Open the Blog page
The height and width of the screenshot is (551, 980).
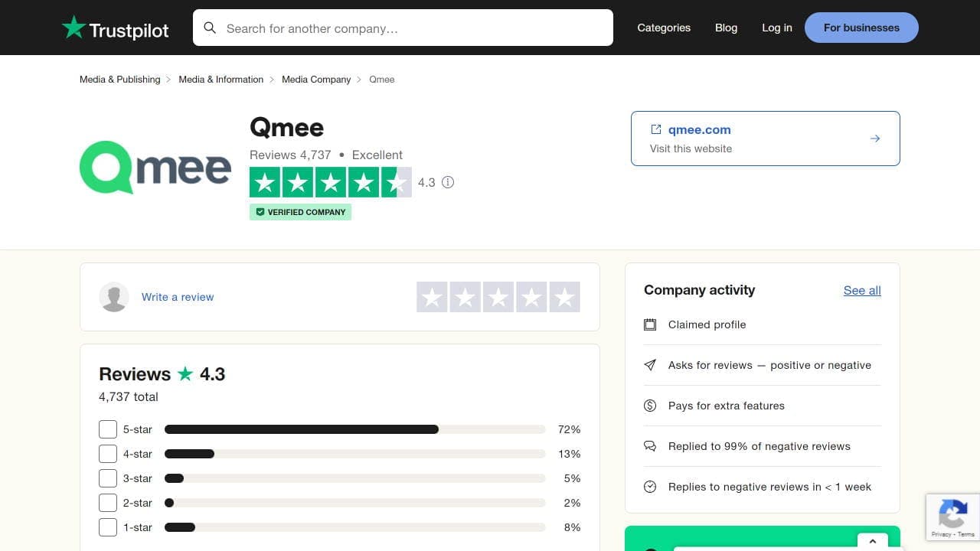726,28
